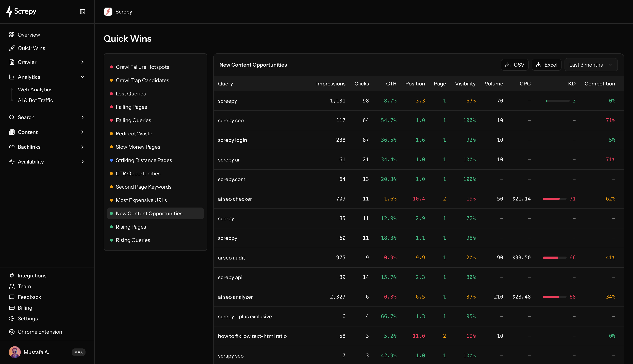Sort table by Position column header
633x364 pixels.
click(415, 83)
